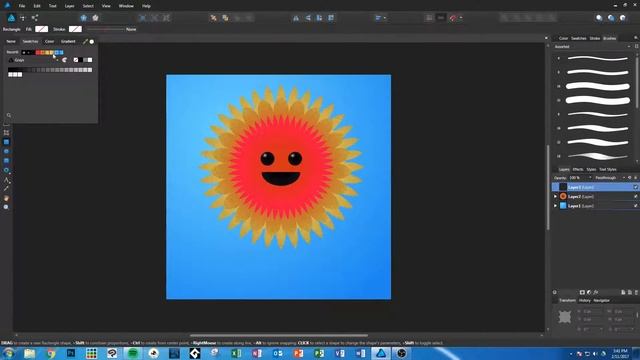This screenshot has width=640, height=360.
Task: Select the Crop tool in the left toolbar
Action: pos(6,133)
